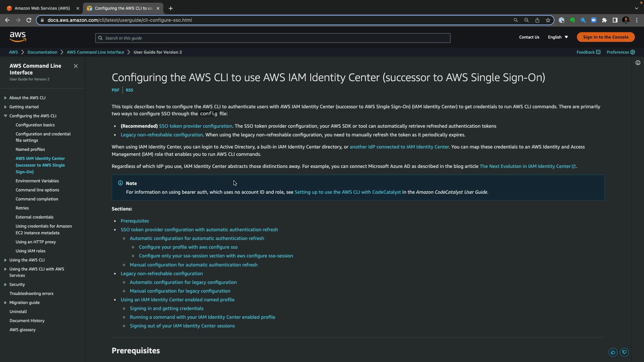Switch to Amazon Web Services (AWS) tab

click(x=42, y=8)
